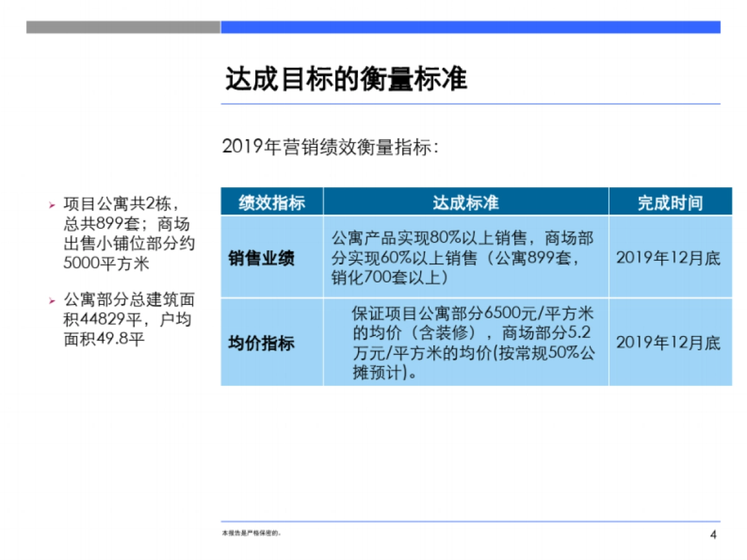
Task: Click the gray header bar at top
Action: 121,27
